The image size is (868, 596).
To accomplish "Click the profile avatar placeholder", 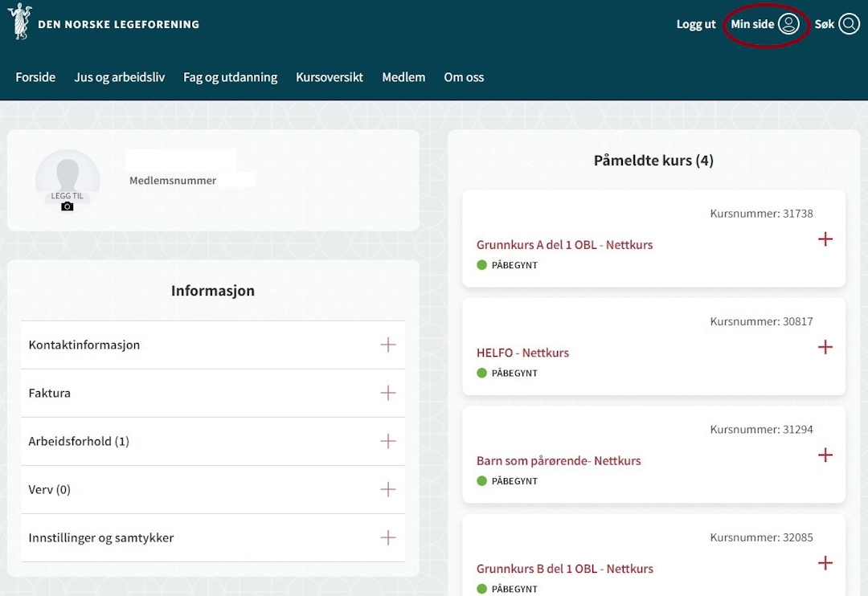I will 68,175.
